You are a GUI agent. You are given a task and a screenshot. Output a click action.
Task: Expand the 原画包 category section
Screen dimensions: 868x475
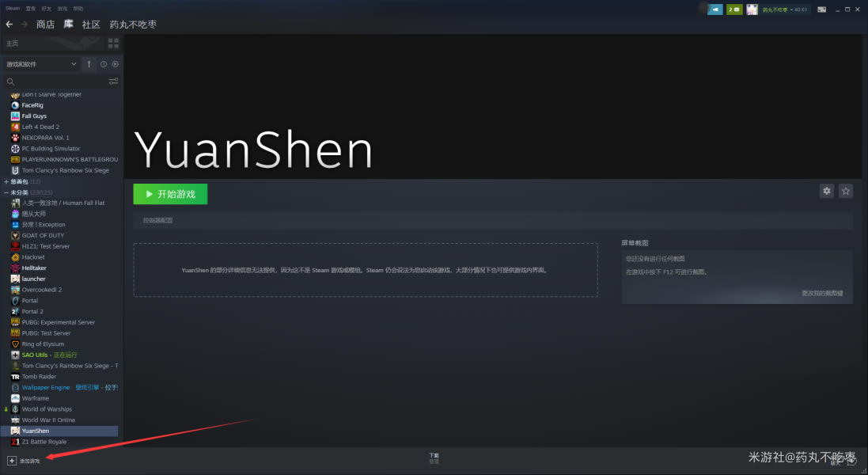tap(6, 181)
